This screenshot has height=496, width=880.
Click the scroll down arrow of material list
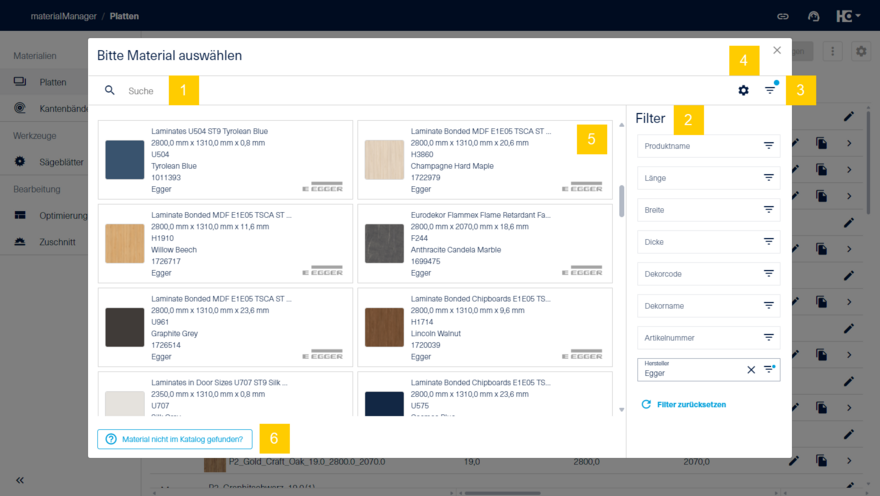(x=621, y=410)
